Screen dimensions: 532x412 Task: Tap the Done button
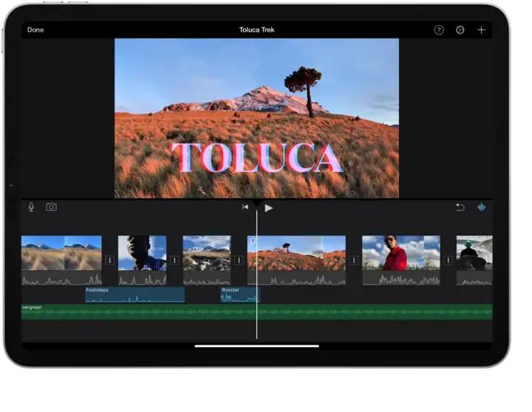pos(35,30)
